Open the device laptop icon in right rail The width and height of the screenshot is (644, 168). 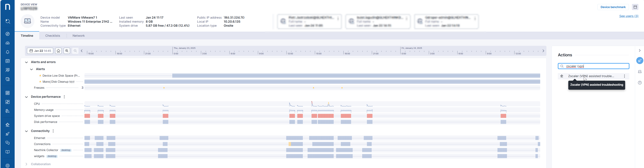(639, 72)
